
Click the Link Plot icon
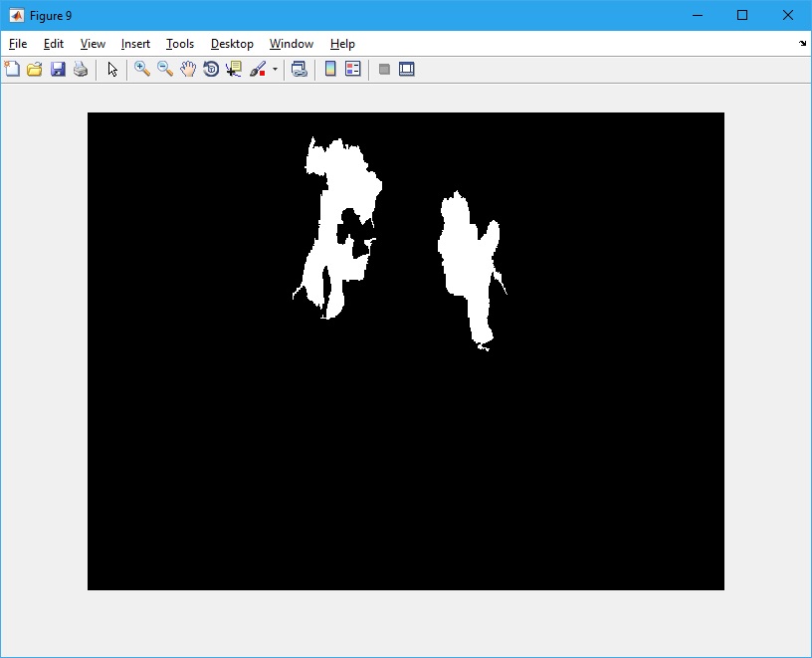click(299, 70)
